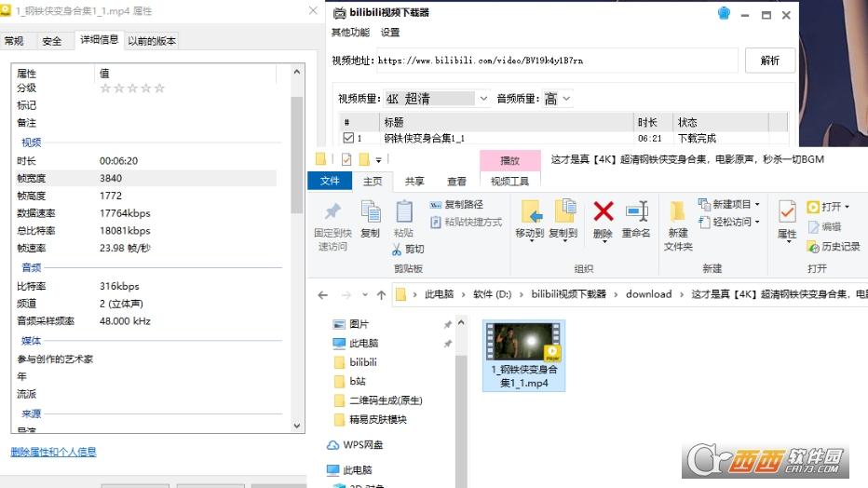The height and width of the screenshot is (488, 868).
Task: Click the Paste clipboard icon
Action: click(x=403, y=211)
